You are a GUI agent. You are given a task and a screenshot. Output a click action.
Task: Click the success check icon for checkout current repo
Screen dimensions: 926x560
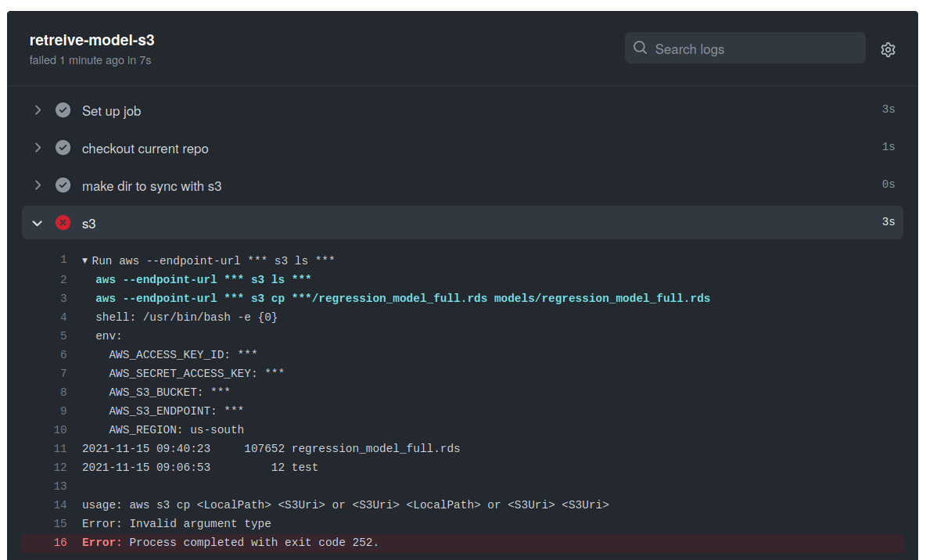tap(63, 149)
